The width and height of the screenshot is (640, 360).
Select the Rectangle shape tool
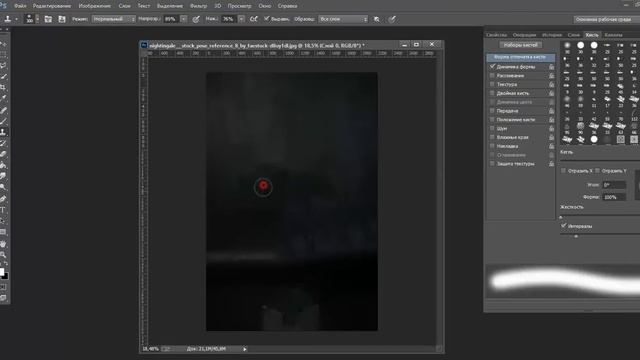pos(3,232)
